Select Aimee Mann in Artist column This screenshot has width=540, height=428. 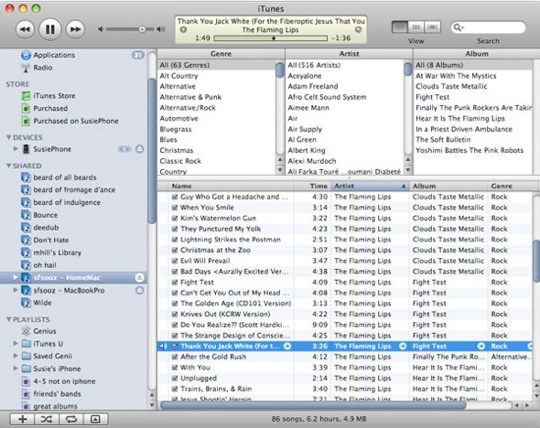point(308,108)
